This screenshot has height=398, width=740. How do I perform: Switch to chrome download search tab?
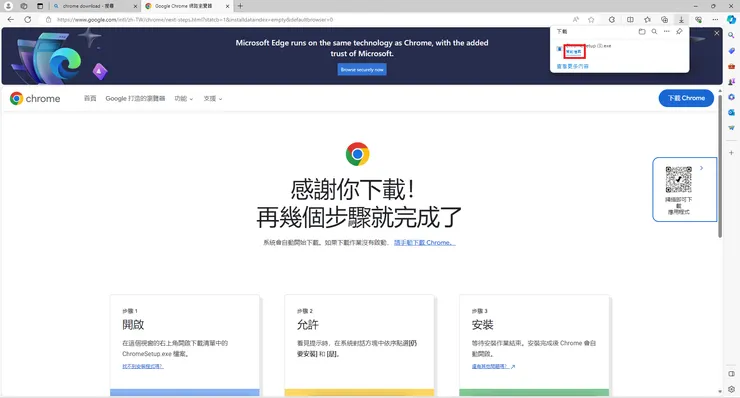pos(94,6)
